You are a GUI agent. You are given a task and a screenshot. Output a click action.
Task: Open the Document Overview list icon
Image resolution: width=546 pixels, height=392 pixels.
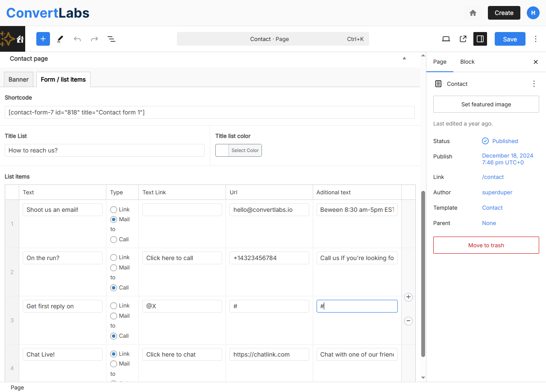112,39
